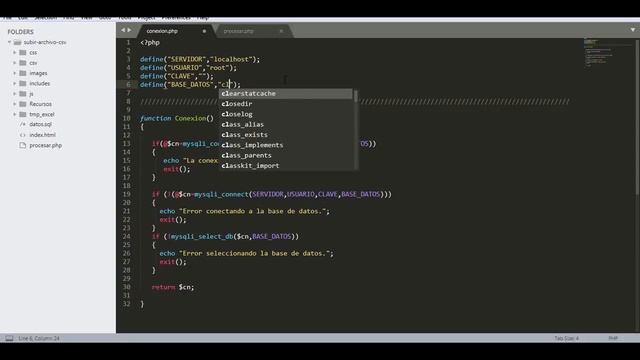Choose classkit_import from autocomplete list
640x360 pixels.
(x=286, y=166)
